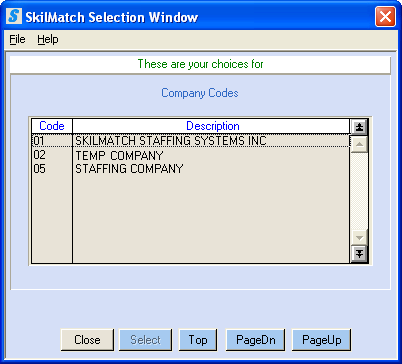Click code 05 in the list
Image resolution: width=402 pixels, height=364 pixels.
39,169
